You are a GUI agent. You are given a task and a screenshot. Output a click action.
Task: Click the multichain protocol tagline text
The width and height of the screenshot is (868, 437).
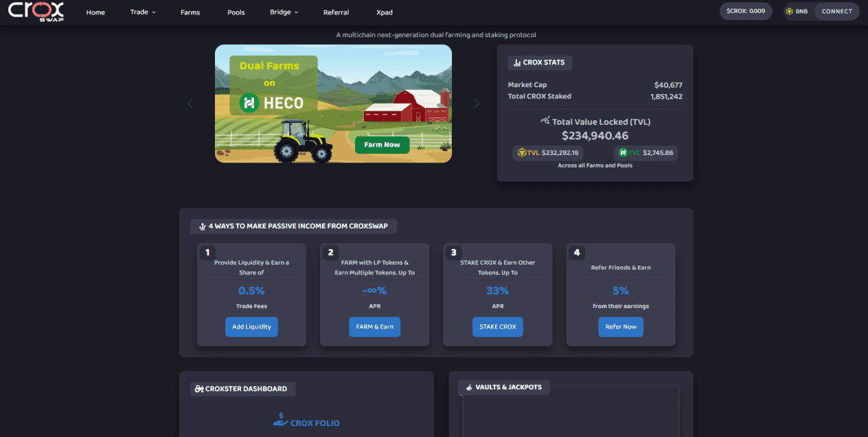(x=436, y=35)
